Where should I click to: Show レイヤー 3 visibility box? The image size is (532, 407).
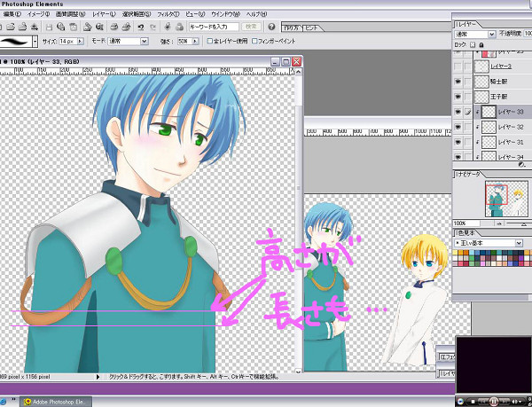[x=458, y=67]
